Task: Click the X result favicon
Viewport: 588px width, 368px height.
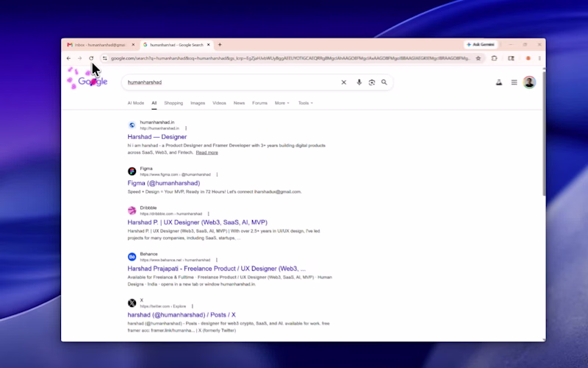Action: 132,302
